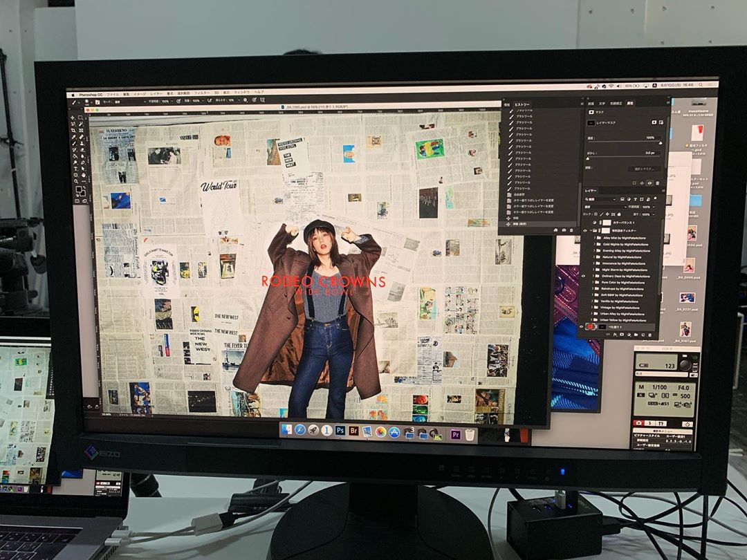Click the Select and Mask button in Properties
The height and width of the screenshot is (560, 747).
coord(643,168)
